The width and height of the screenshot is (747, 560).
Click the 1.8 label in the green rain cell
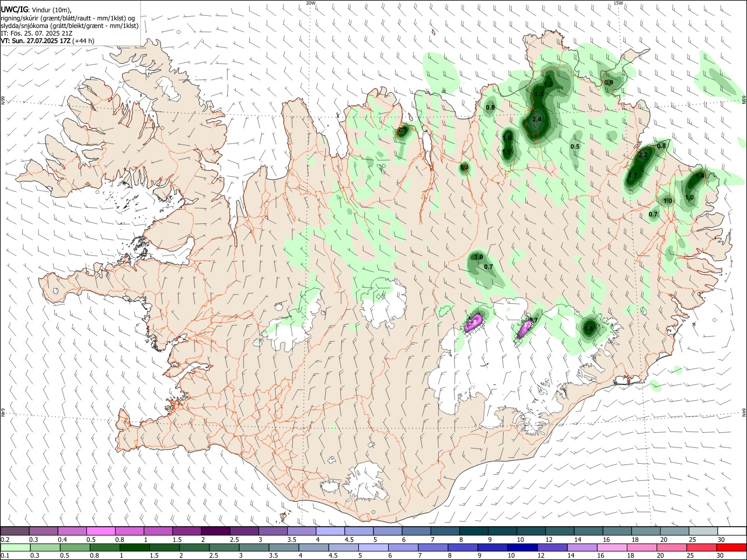click(507, 138)
